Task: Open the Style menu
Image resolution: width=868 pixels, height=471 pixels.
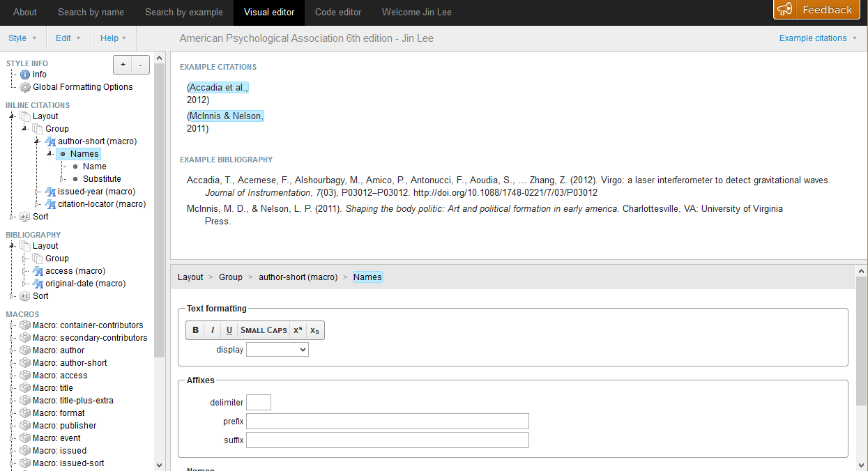Action: point(22,38)
